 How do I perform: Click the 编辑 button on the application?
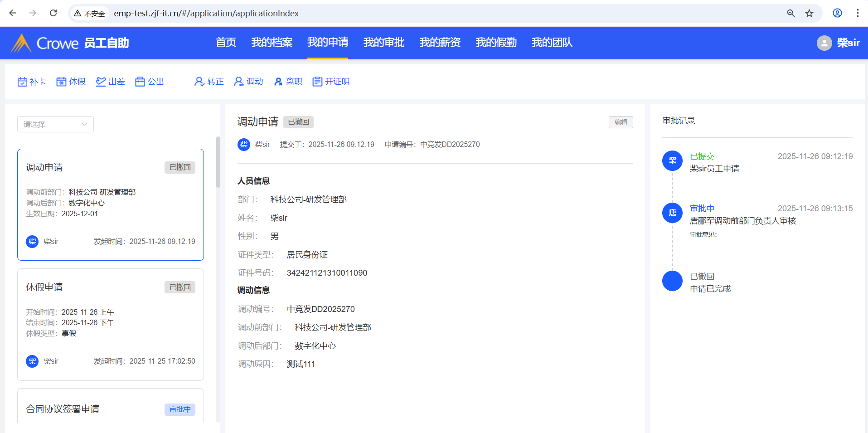[x=621, y=122]
